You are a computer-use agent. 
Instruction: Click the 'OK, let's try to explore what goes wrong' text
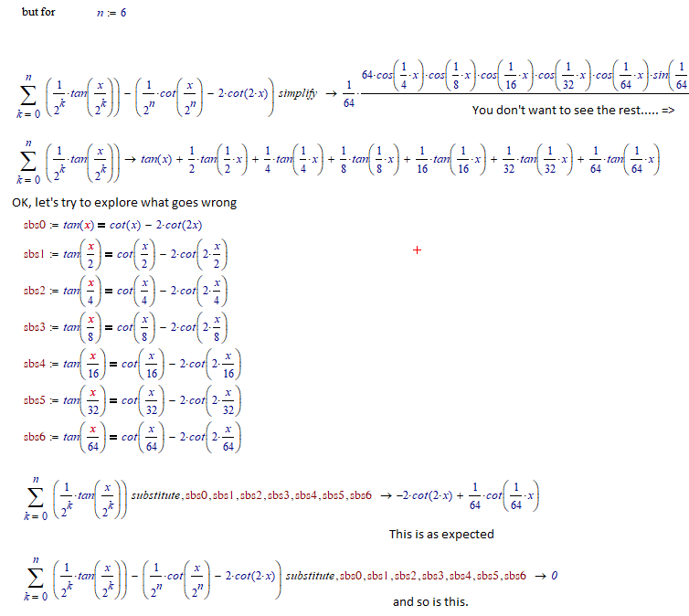[x=124, y=203]
